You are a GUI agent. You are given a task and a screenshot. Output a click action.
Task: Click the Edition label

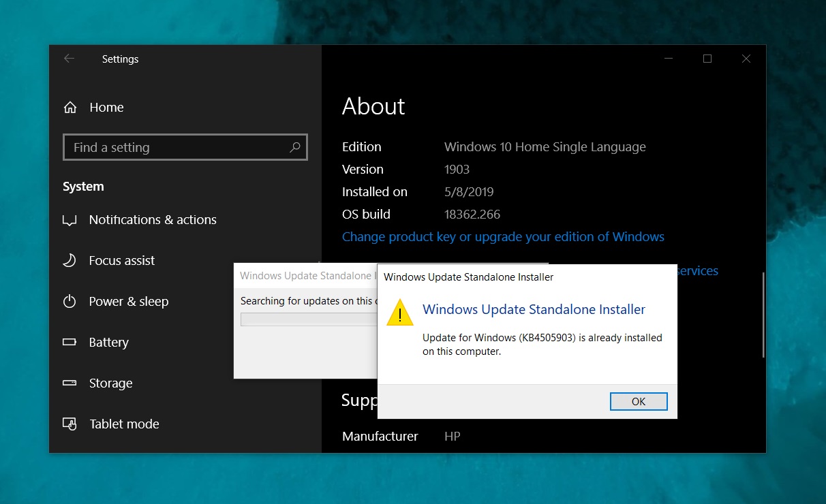362,146
